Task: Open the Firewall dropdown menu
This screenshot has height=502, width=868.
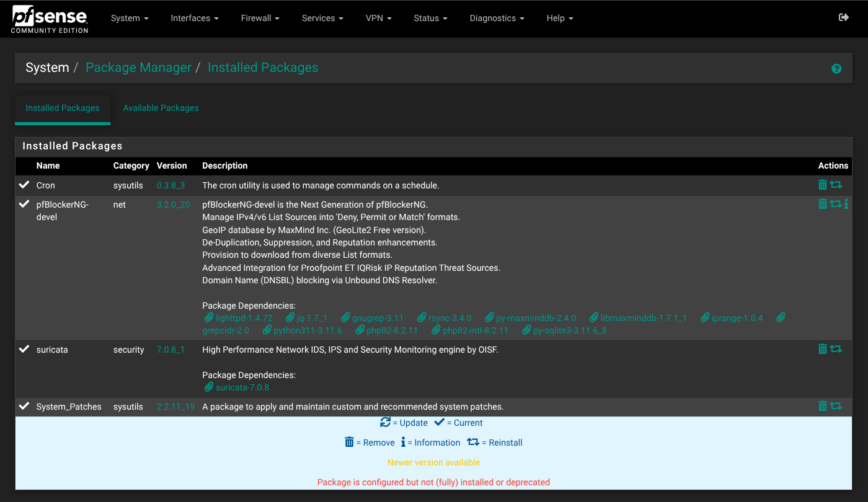Action: point(260,18)
